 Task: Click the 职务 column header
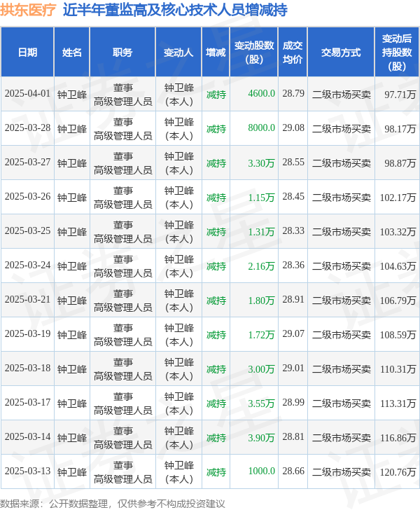(122, 52)
